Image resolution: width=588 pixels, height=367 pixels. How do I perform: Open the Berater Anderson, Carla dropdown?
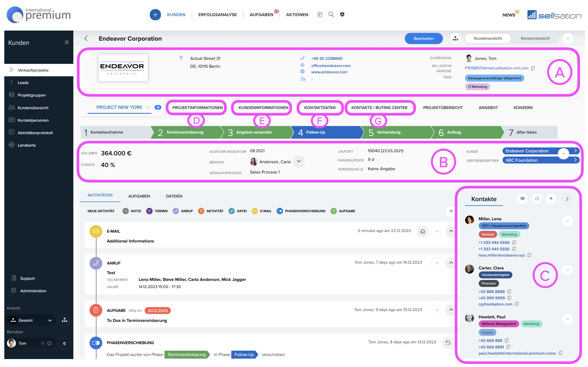click(299, 162)
